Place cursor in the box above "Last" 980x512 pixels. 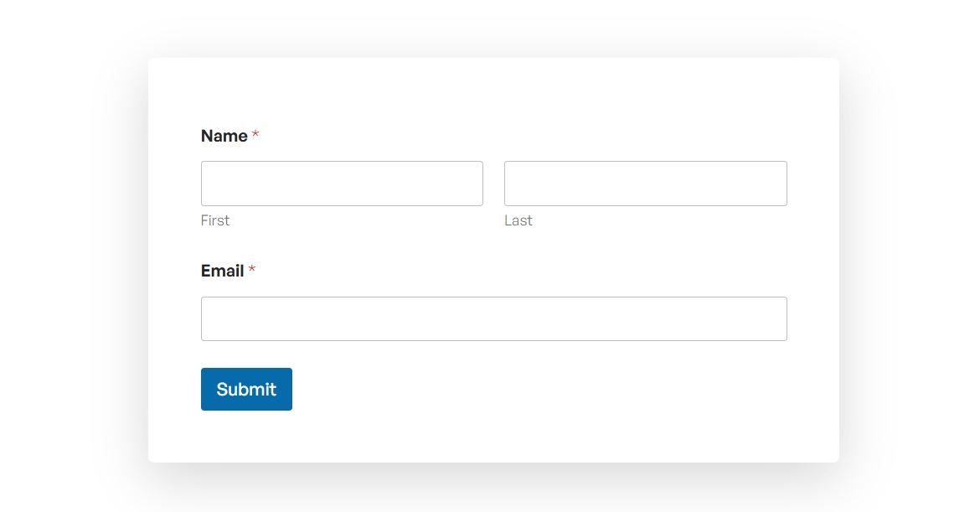645,184
